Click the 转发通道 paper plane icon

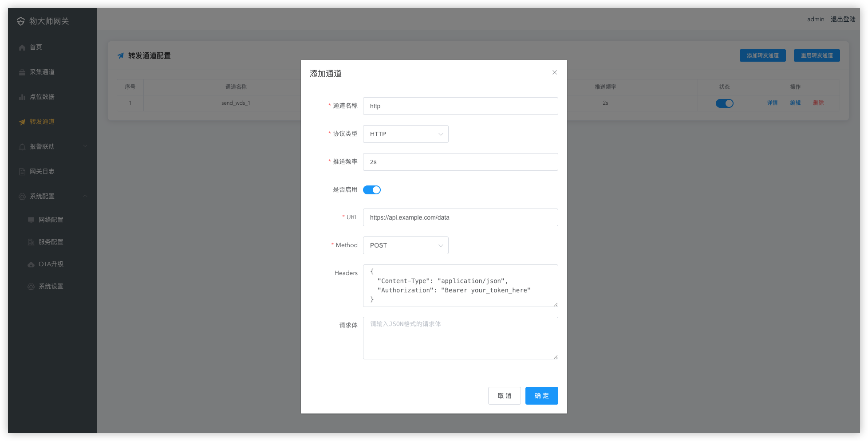click(x=22, y=122)
